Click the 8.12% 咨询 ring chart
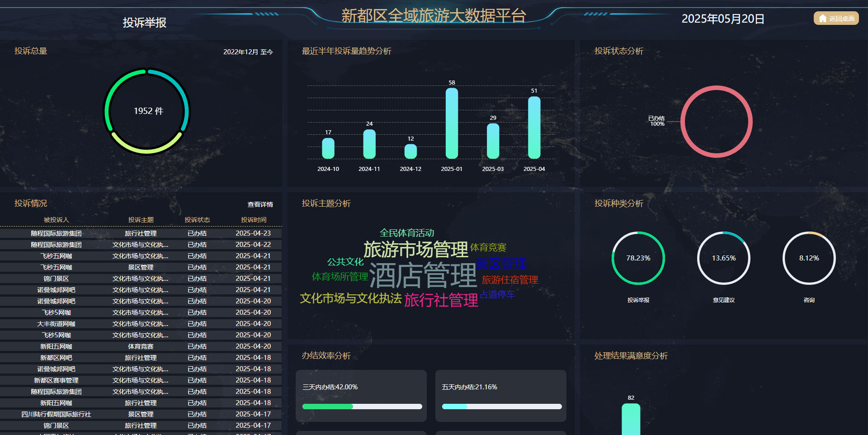 coord(808,258)
